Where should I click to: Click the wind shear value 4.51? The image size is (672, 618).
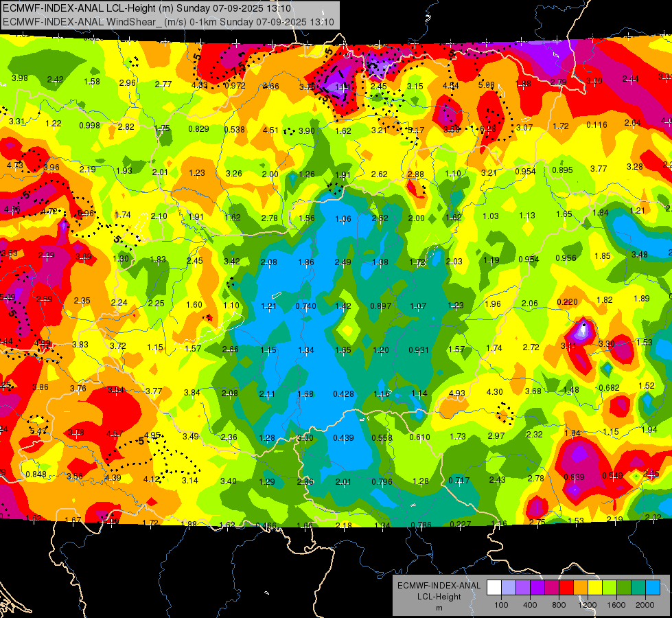coord(270,130)
